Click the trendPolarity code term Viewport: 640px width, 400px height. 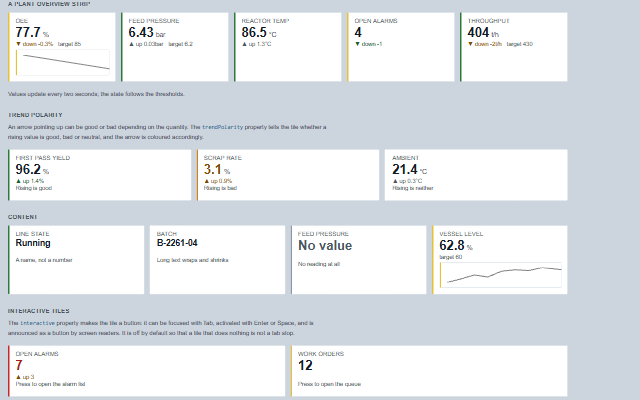pos(222,127)
